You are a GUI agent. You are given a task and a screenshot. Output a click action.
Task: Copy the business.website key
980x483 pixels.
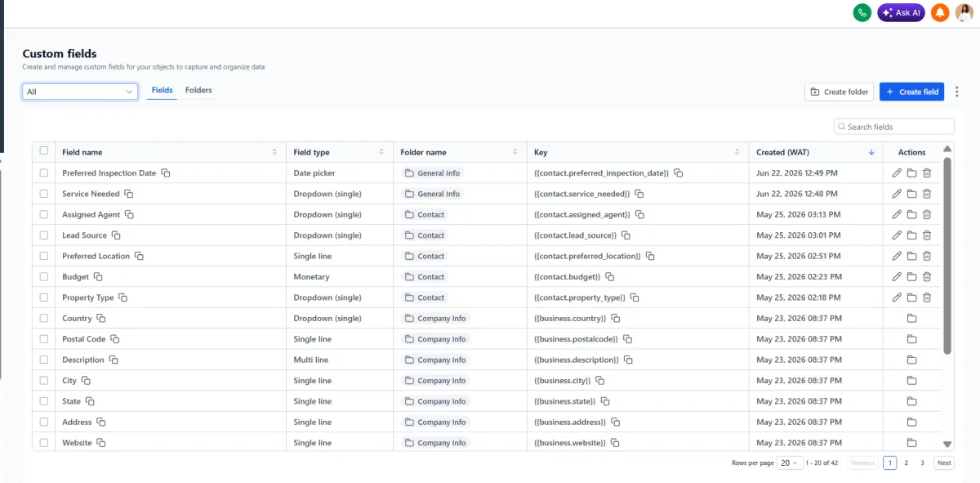pyautogui.click(x=615, y=443)
